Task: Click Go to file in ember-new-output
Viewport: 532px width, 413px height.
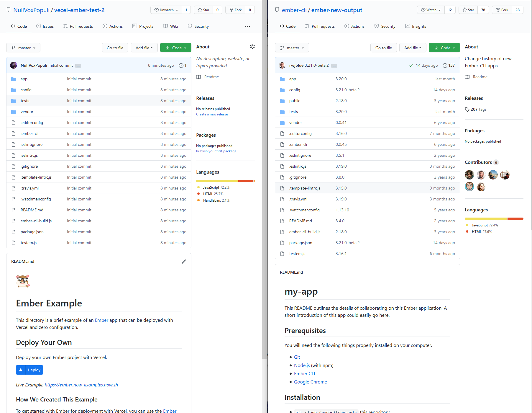Action: click(384, 48)
